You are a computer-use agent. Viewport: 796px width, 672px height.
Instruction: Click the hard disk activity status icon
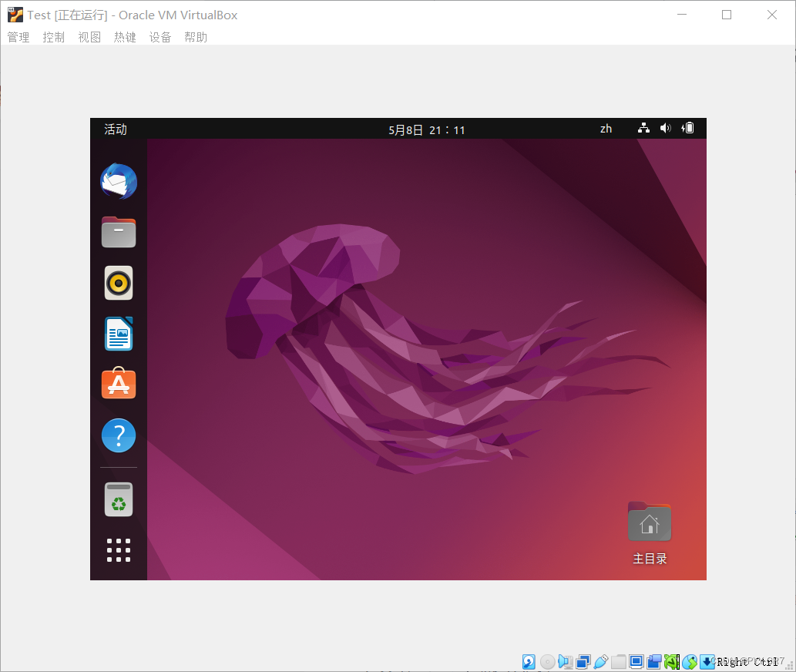point(529,662)
